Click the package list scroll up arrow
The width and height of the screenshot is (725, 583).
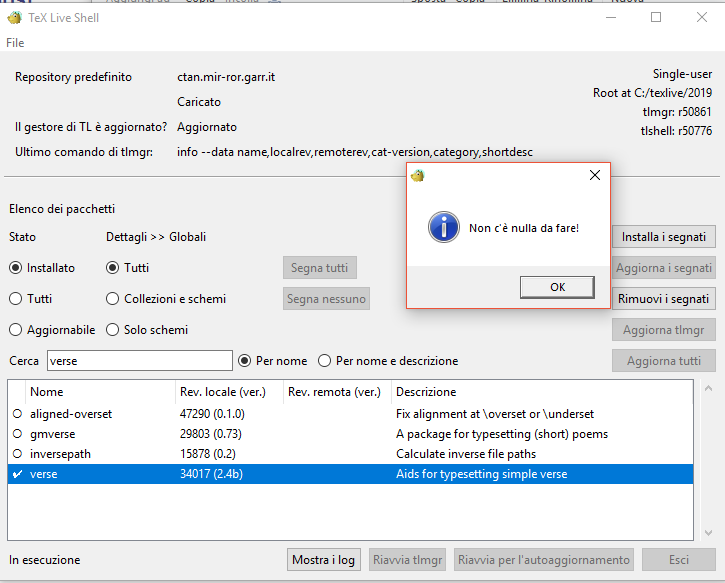click(x=708, y=389)
